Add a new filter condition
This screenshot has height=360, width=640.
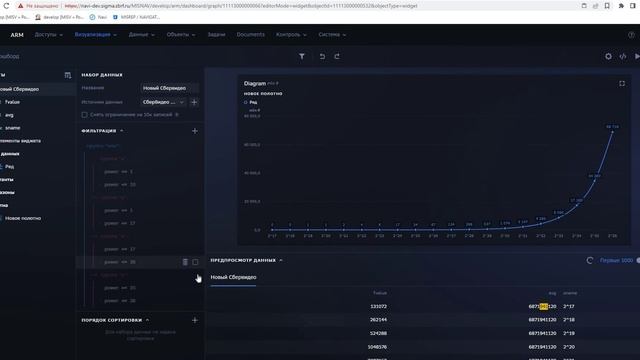pos(195,131)
